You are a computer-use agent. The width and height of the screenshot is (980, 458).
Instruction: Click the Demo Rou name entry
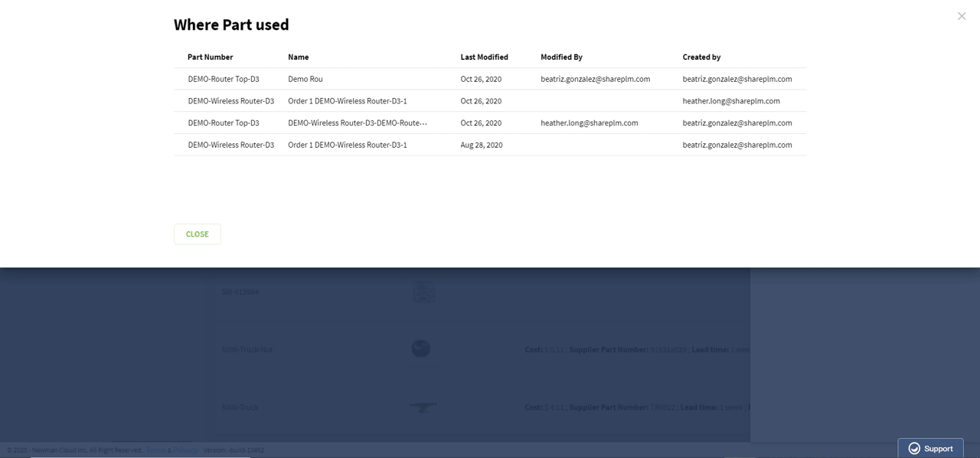click(x=305, y=79)
